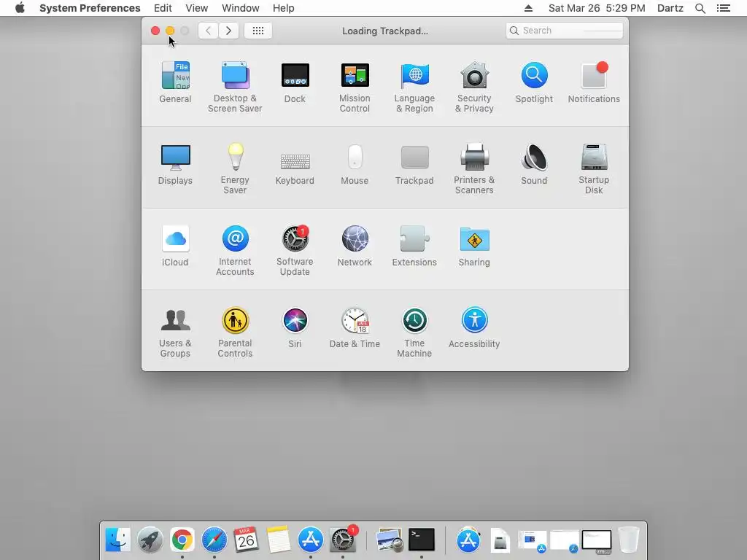747x560 pixels.
Task: Minimize the System Preferences window
Action: (169, 31)
